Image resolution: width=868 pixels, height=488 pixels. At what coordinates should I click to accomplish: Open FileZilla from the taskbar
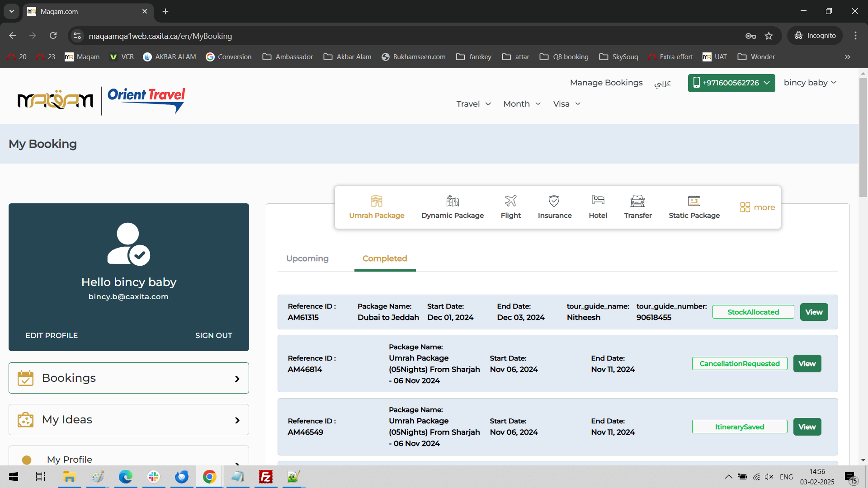pos(265,477)
